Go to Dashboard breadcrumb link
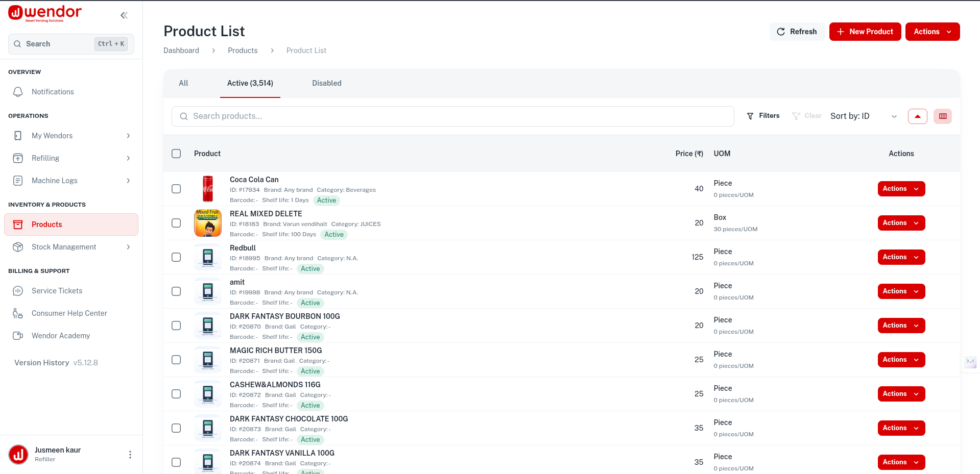 tap(181, 51)
